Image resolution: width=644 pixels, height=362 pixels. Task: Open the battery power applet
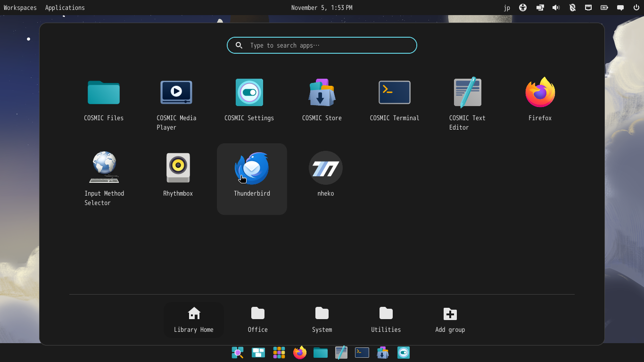click(604, 8)
